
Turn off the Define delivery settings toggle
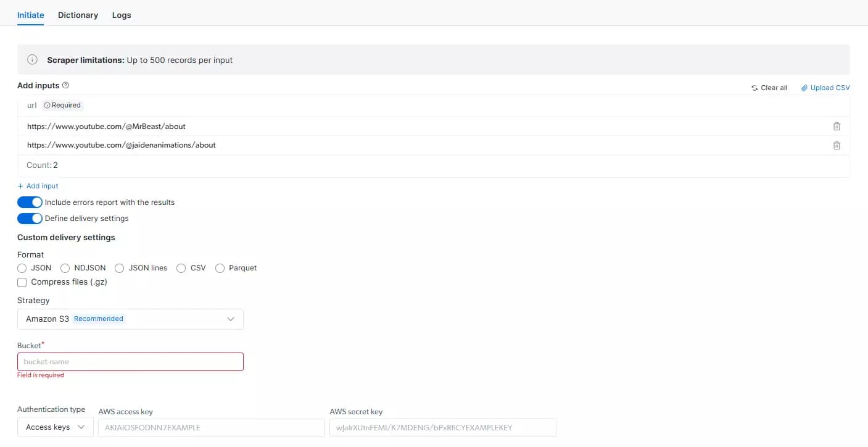(30, 218)
